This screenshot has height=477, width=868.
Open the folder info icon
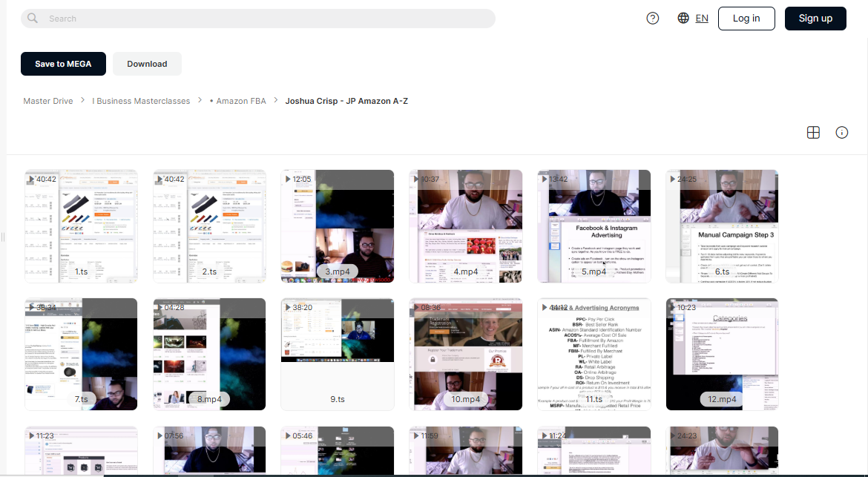click(841, 132)
